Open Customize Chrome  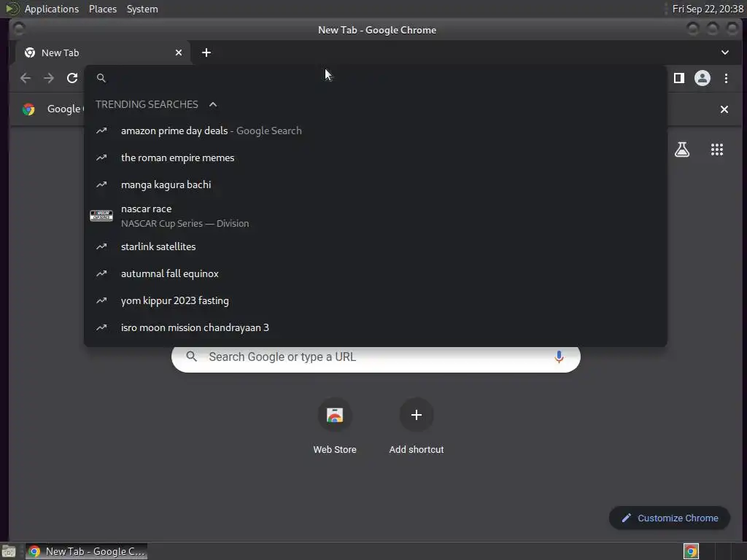(x=670, y=518)
